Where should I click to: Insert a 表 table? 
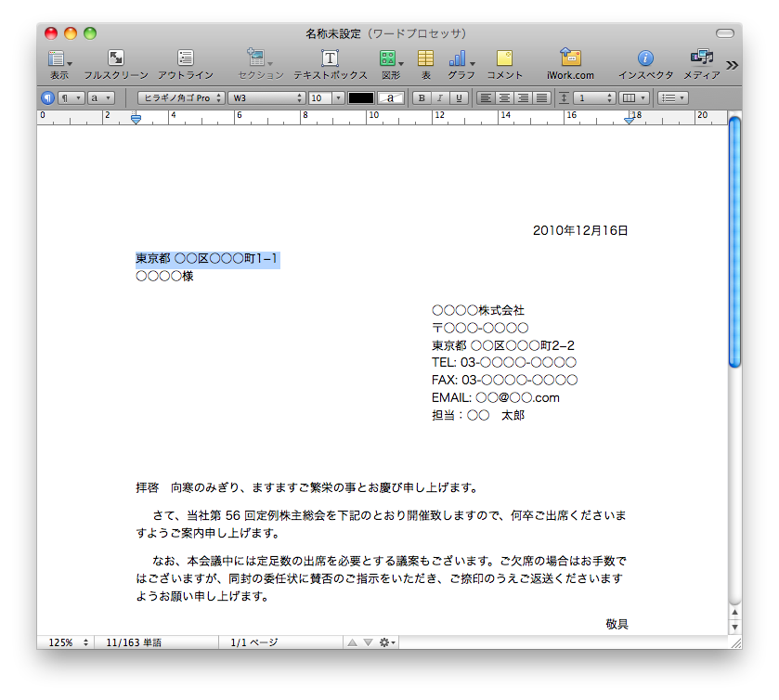pyautogui.click(x=425, y=58)
